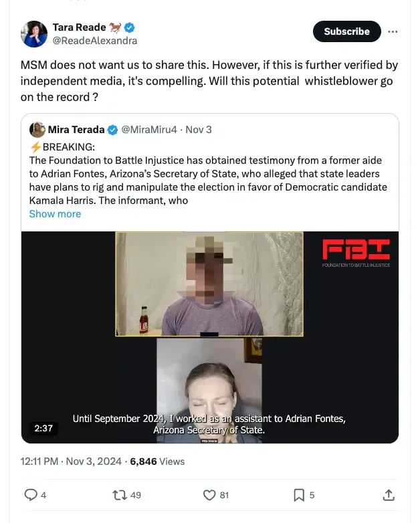Click the 2:37 video duration badge
420x523 pixels.
43,428
